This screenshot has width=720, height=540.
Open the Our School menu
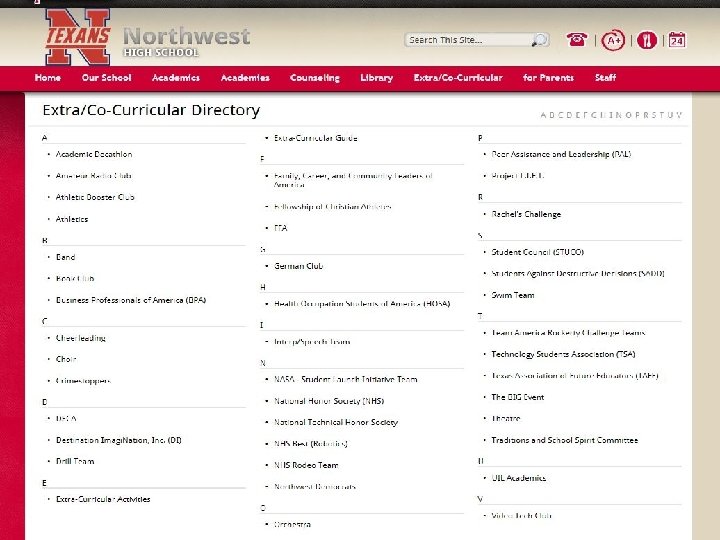[107, 78]
